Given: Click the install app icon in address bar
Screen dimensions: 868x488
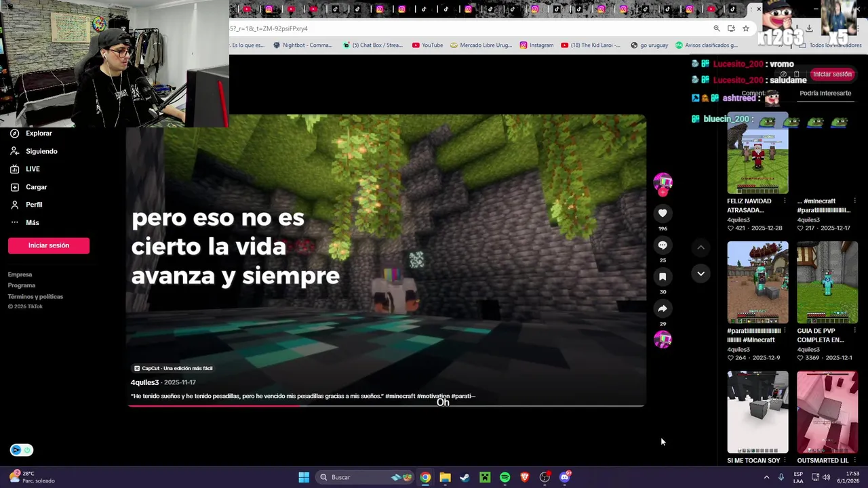Looking at the screenshot, I should click(x=731, y=28).
